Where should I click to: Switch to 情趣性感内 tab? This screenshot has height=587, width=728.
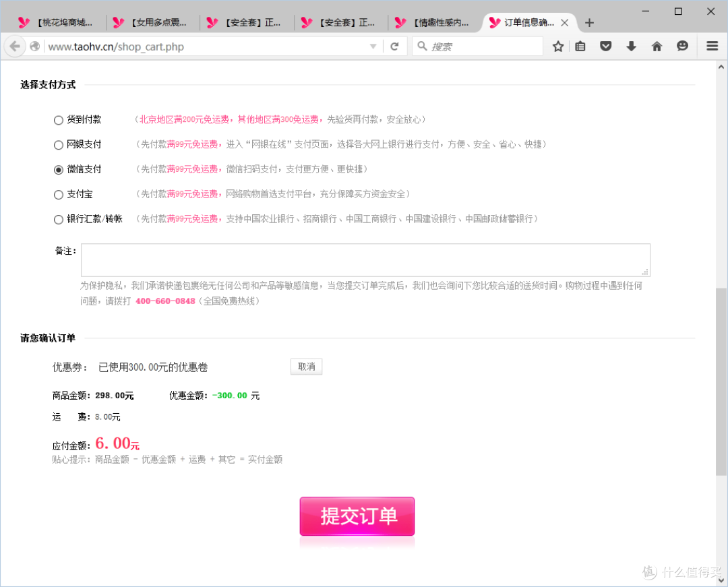click(435, 23)
